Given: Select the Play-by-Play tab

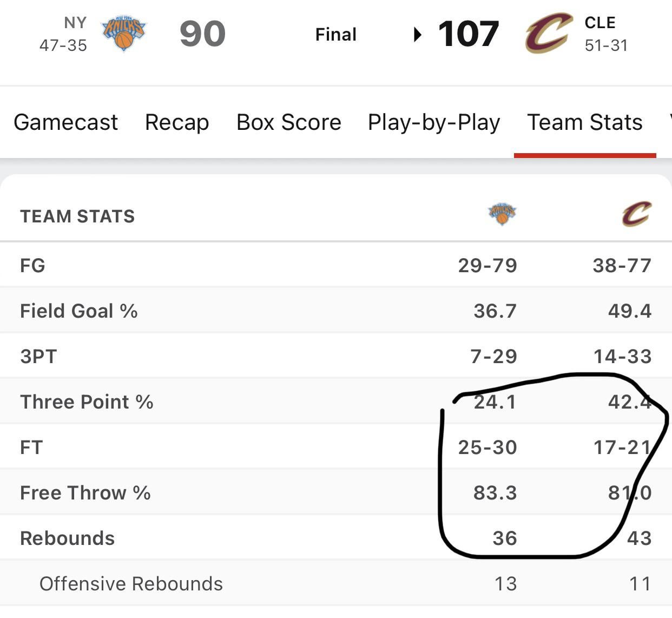Looking at the screenshot, I should 434,122.
